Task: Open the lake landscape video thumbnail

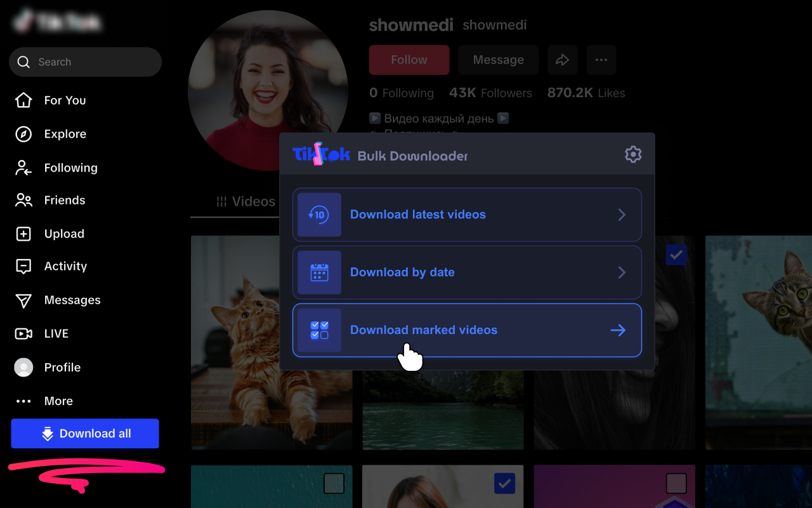Action: 443,410
